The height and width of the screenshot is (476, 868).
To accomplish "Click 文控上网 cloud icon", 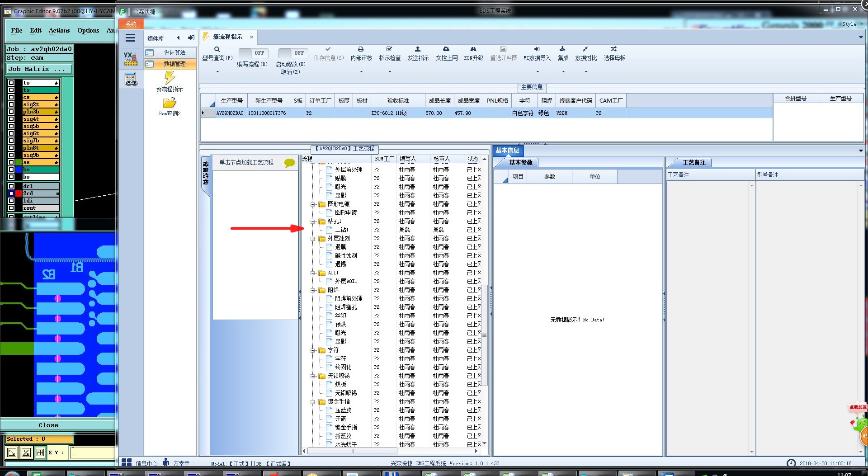I will pyautogui.click(x=446, y=49).
